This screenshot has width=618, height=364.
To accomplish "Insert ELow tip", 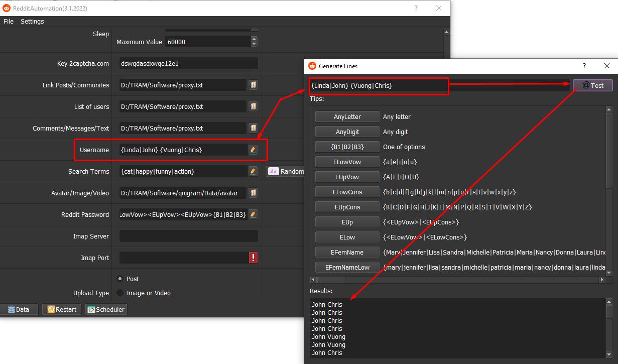I will tap(347, 237).
